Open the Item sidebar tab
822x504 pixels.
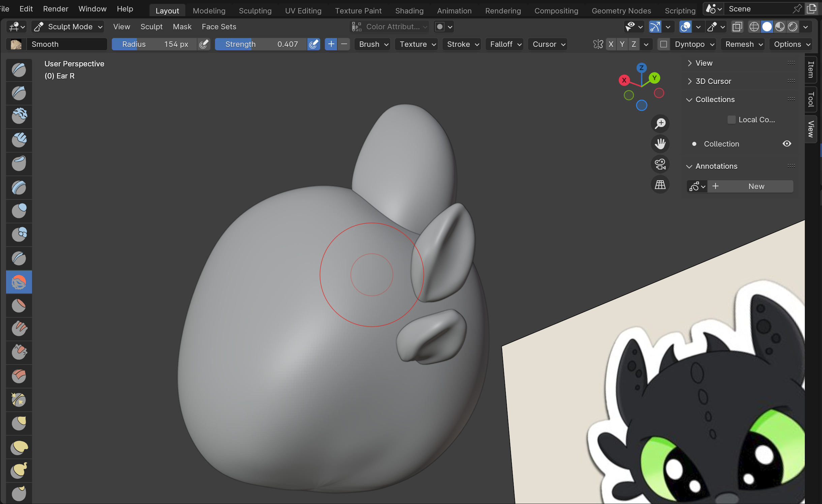(x=811, y=69)
